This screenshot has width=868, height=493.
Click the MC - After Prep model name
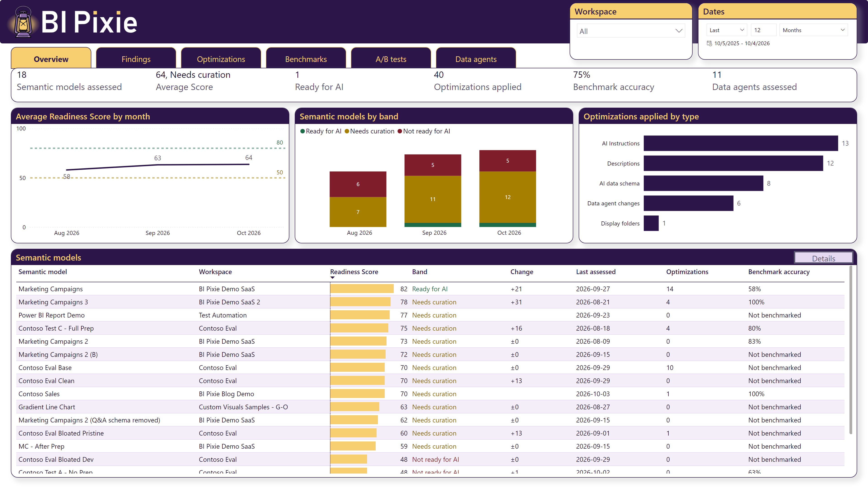pos(41,446)
